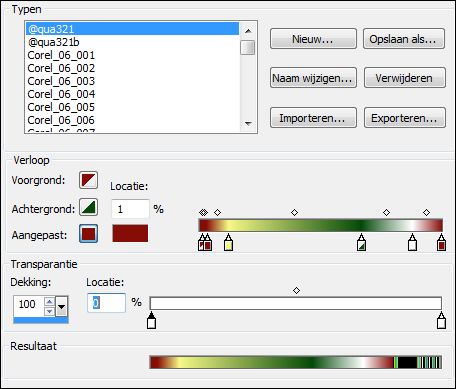Select Corel_06_005 in the Typen list
Screen dimensions: 456x389
point(132,107)
